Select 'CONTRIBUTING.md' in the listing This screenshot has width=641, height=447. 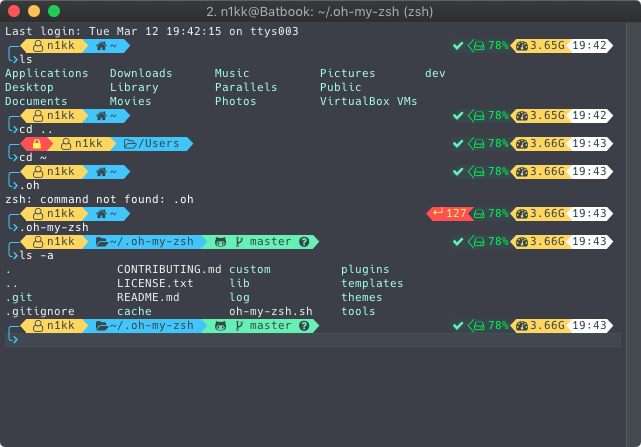169,270
